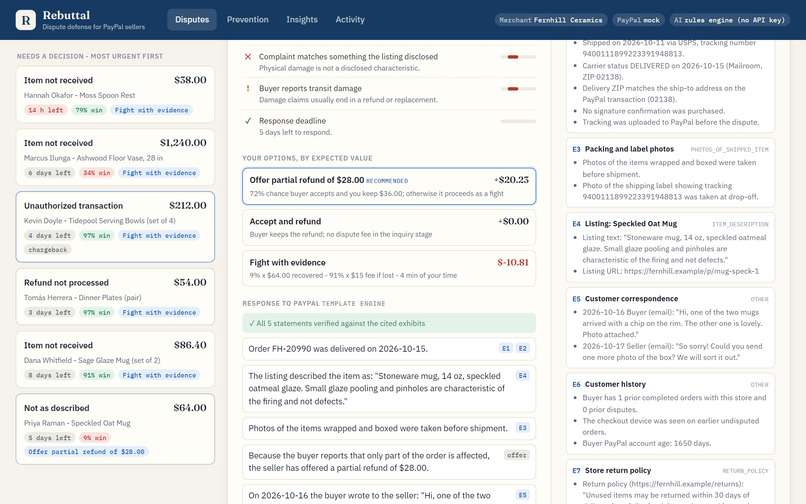
Task: Click 'Offer partial refund of $28.00' tag on Priya card
Action: point(86,452)
